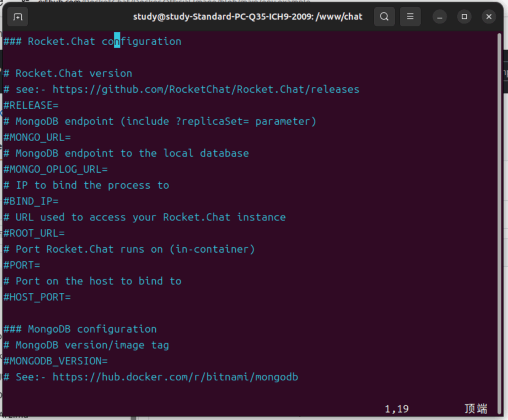Click the '### MongoDB configuration' heading
The image size is (508, 420).
(x=80, y=329)
